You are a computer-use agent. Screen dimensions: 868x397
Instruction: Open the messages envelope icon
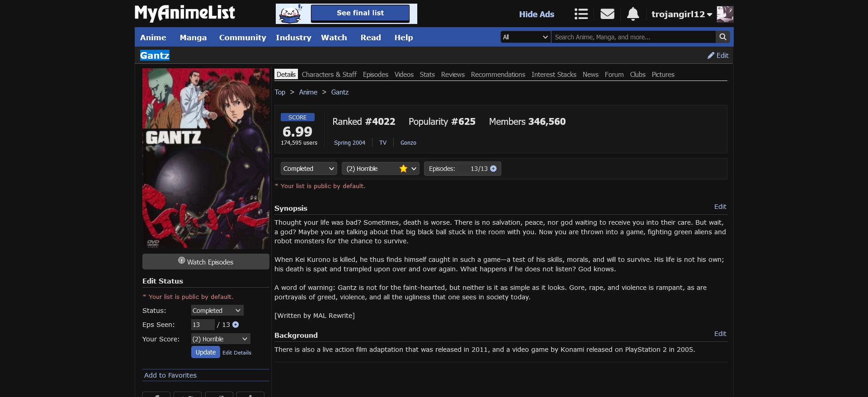point(607,14)
